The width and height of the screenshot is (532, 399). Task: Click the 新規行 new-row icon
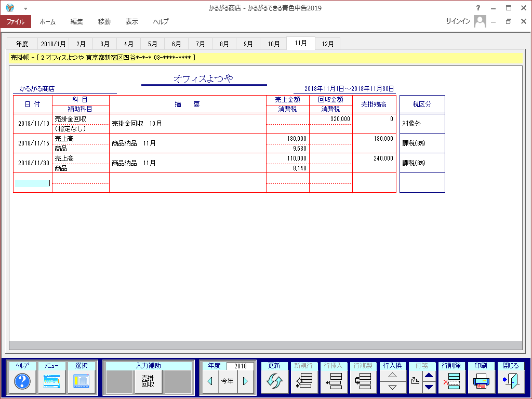[304, 381]
